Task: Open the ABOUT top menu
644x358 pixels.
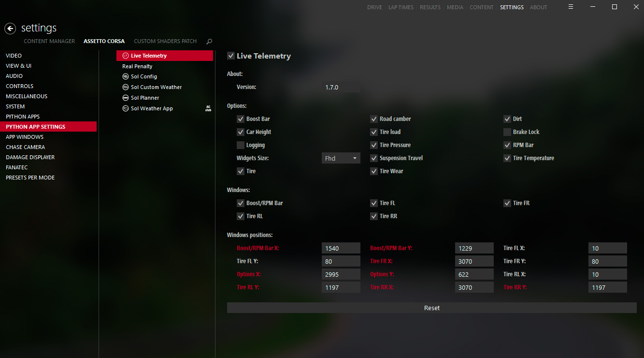Action: 539,7
